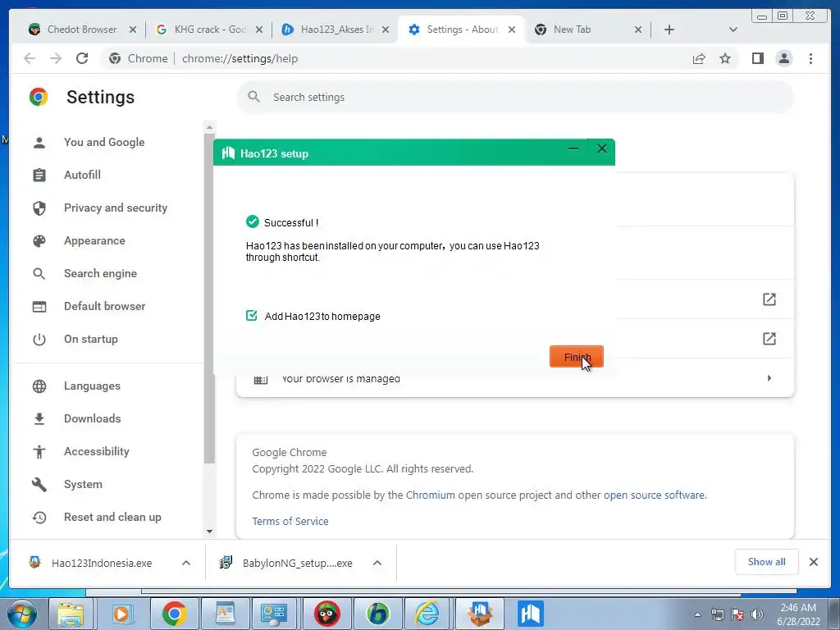Click the clipboard icon beside Autofill
Viewport: 840px width, 630px height.
click(x=39, y=176)
